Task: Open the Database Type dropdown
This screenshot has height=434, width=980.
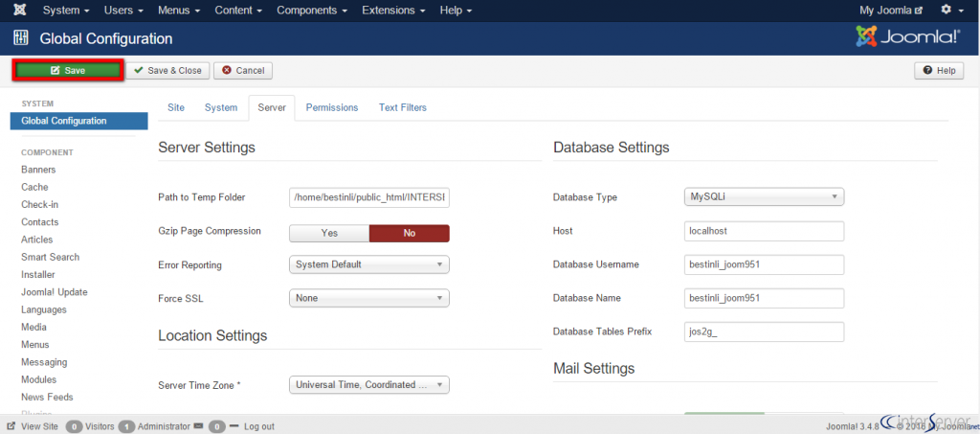Action: tap(765, 197)
